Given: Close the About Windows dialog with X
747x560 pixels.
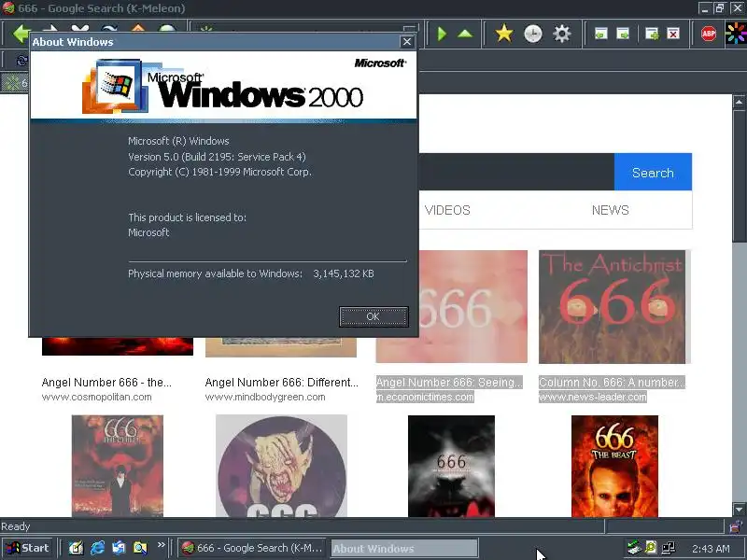Looking at the screenshot, I should [x=407, y=42].
